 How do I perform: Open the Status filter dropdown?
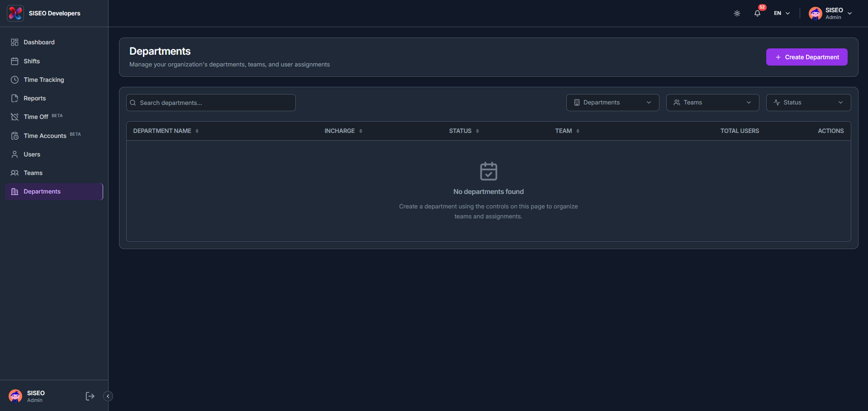808,103
